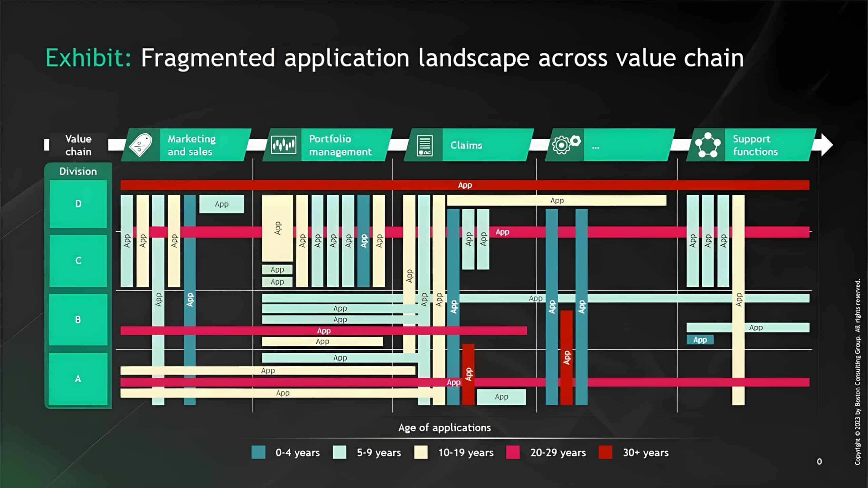Screen dimensions: 868x488
Task: Click the 10-19 years legend swatch
Action: pyautogui.click(x=421, y=452)
